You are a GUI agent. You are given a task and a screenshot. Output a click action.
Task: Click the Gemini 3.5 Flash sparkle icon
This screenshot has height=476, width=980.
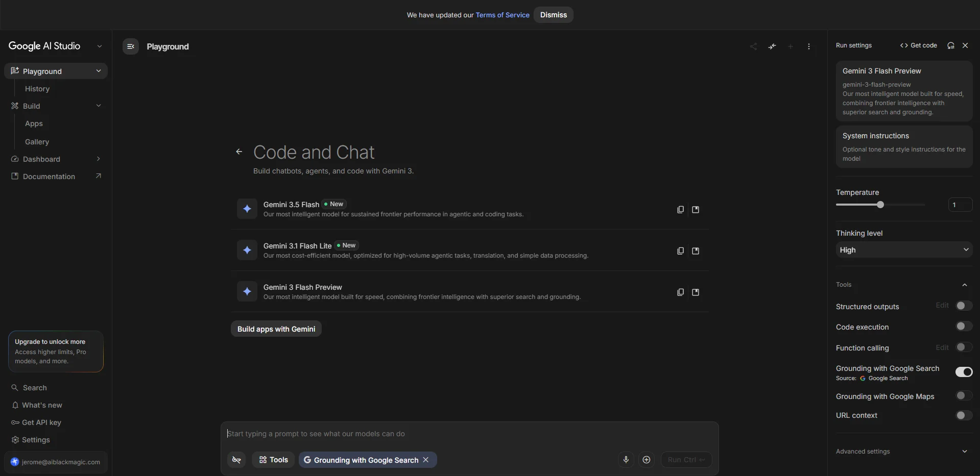coord(247,209)
